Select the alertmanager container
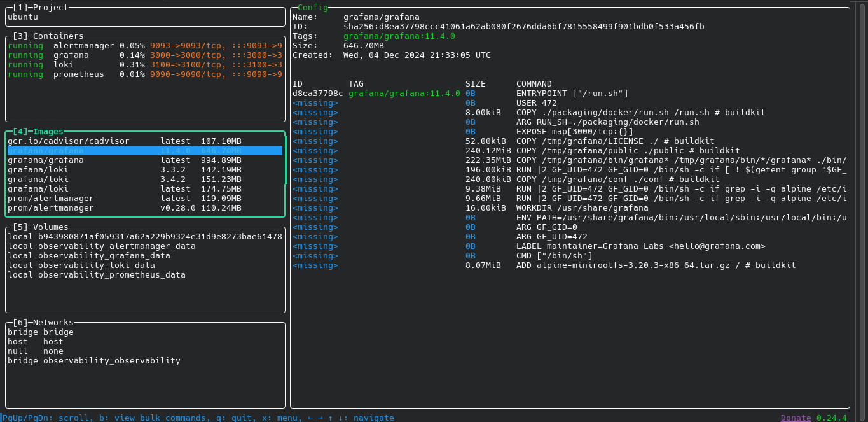Screen dimensions: 868x422 point(83,45)
